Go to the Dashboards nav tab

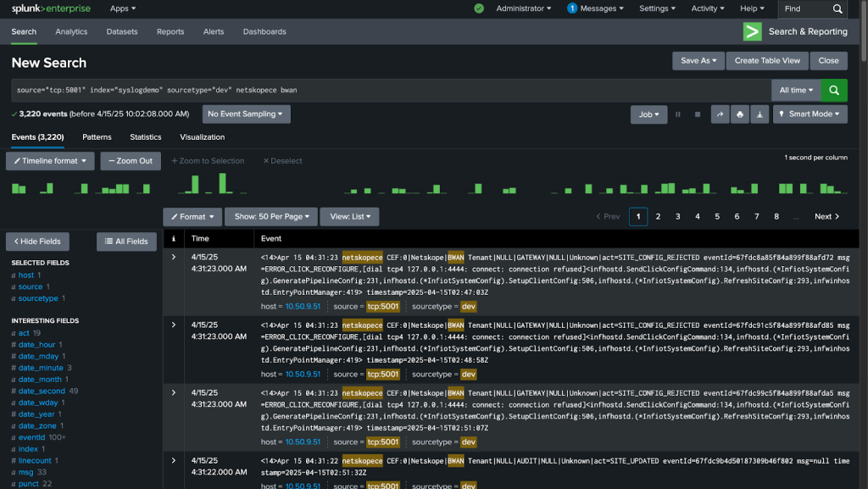click(264, 31)
